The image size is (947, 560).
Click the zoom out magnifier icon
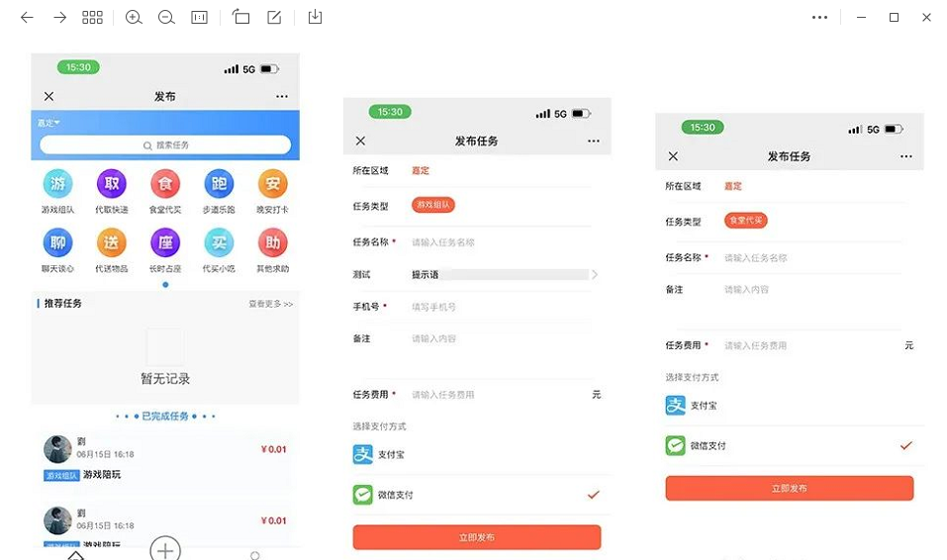pos(166,18)
